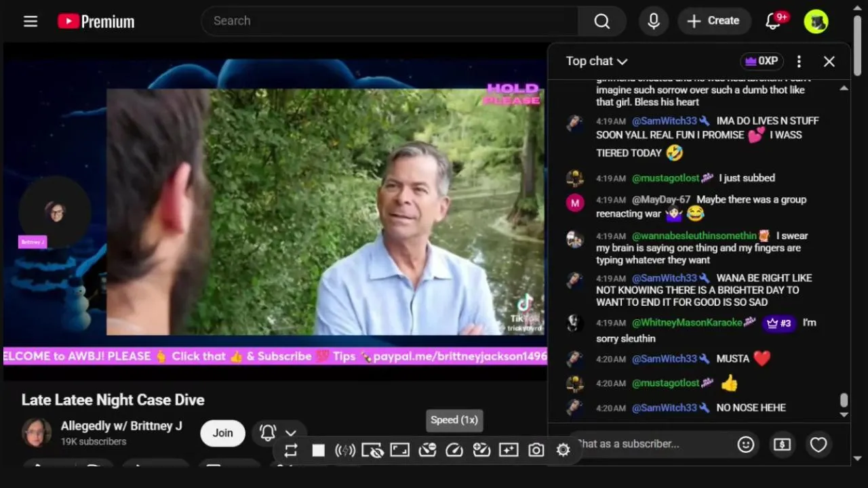Toggle the expand viewport icon
Viewport: 868px width, 488px height.
tap(399, 450)
